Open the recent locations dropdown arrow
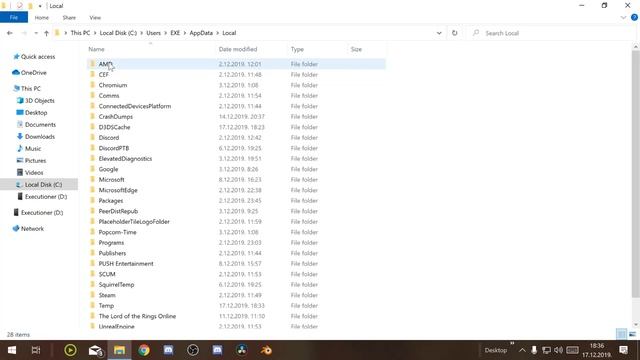The height and width of the screenshot is (360, 640). pos(36,33)
